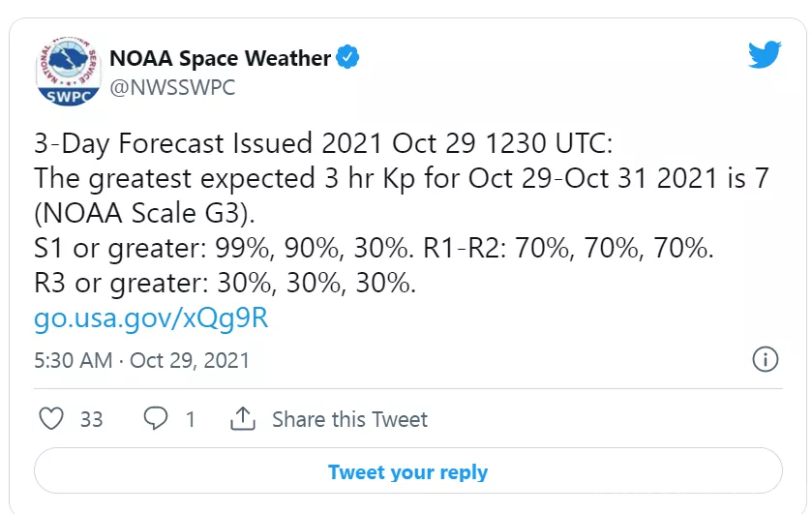Screen dimensions: 812x514
Task: Click the share arrow icon
Action: [x=242, y=419]
